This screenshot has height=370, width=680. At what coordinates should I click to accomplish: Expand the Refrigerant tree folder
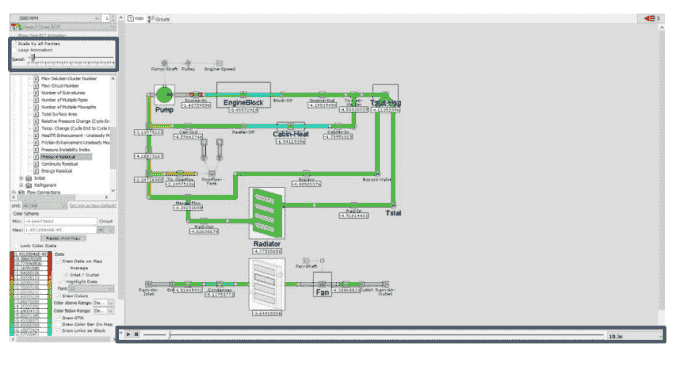tap(21, 185)
